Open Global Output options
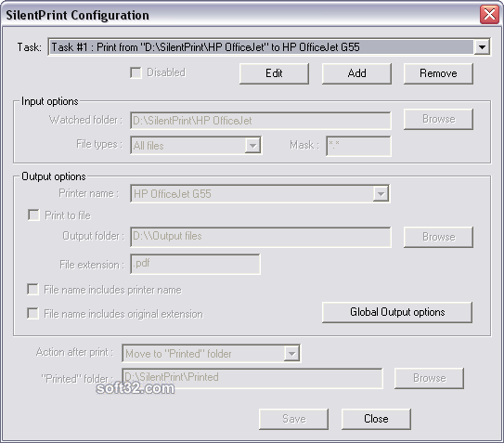Viewport: 504px width, 443px height. 397,312
